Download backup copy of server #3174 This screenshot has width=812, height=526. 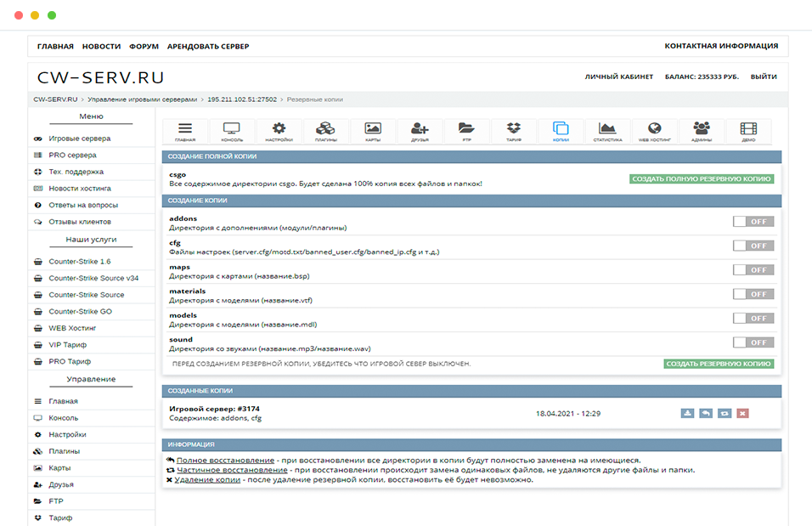pos(687,413)
